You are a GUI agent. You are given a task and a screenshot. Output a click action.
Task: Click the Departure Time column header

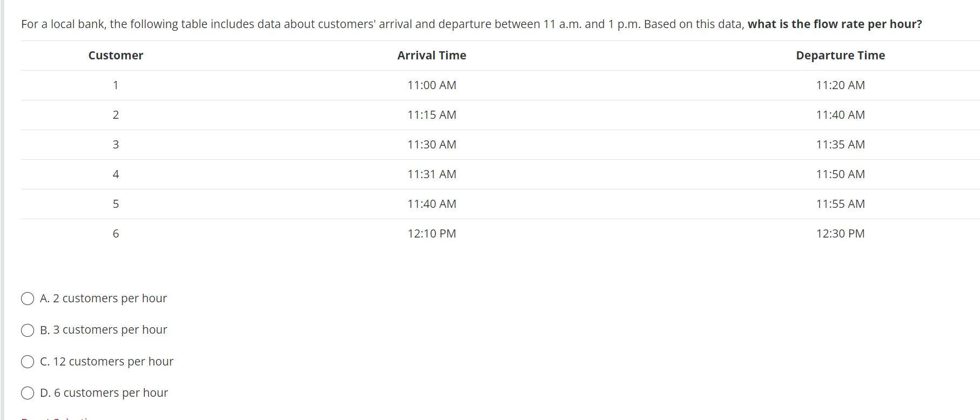pyautogui.click(x=840, y=55)
